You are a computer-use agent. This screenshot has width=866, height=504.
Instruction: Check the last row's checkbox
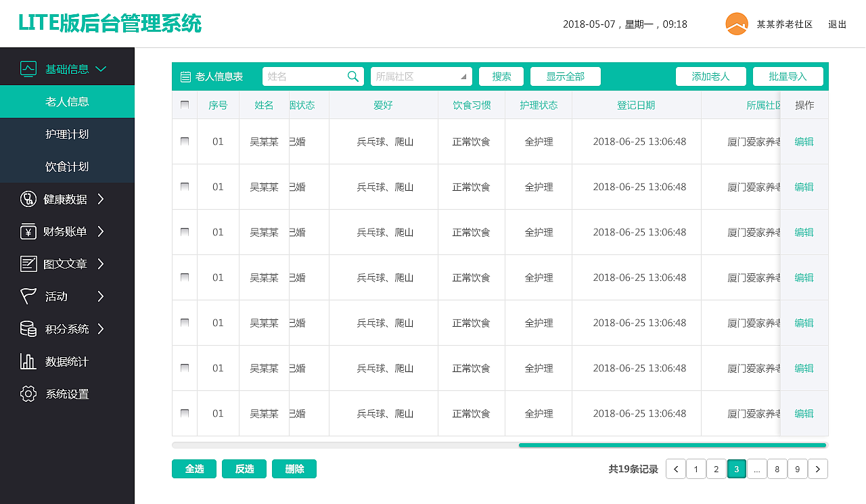pyautogui.click(x=185, y=413)
